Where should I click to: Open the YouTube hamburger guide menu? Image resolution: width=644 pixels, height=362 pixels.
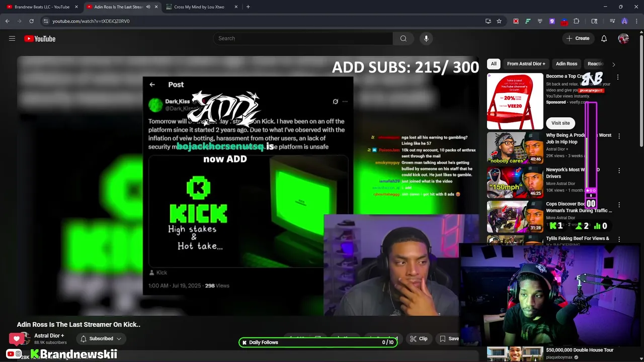pos(12,38)
